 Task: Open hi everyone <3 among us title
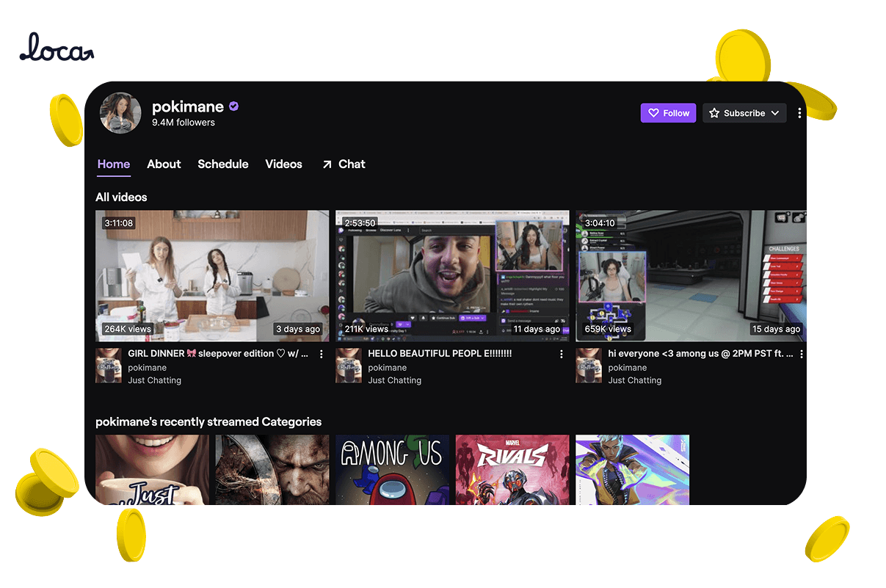pyautogui.click(x=700, y=354)
